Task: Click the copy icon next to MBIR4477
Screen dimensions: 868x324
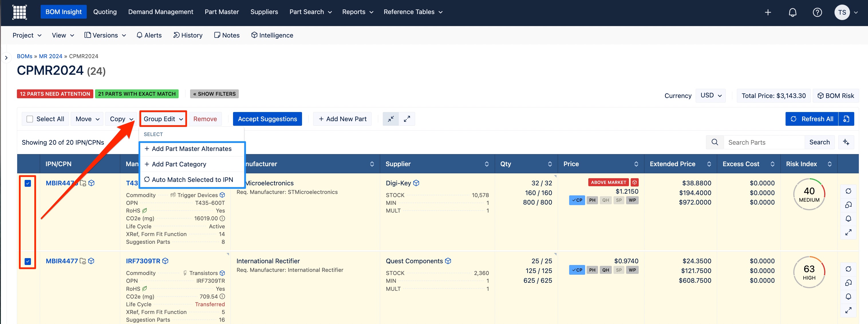Action: point(82,261)
